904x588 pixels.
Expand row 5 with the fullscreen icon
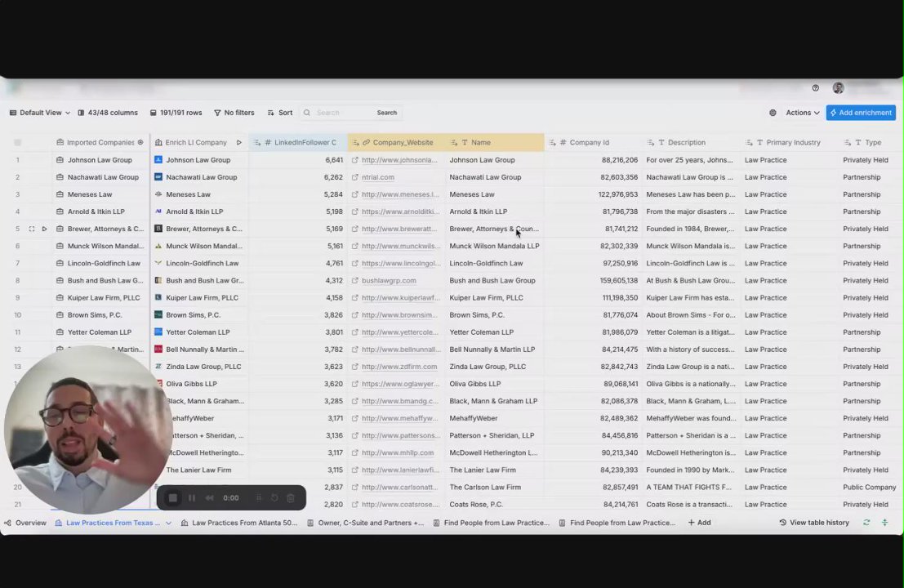(x=32, y=229)
